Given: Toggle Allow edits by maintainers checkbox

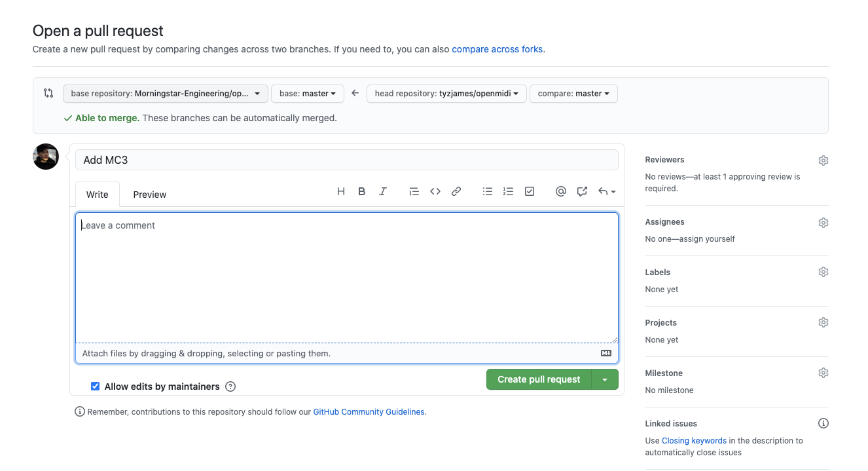Looking at the screenshot, I should pos(96,386).
